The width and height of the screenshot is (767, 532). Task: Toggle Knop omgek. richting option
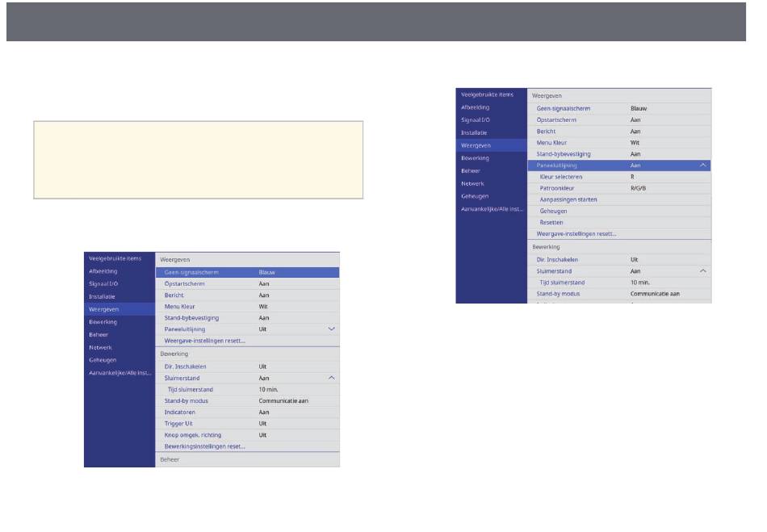246,434
